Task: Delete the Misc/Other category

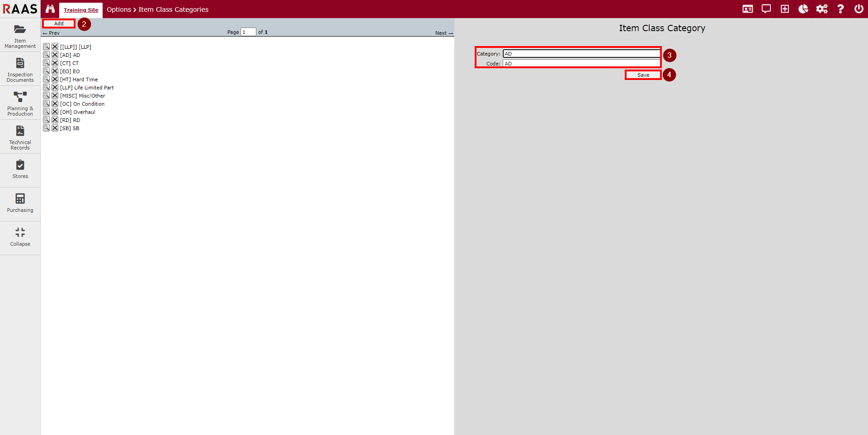Action: [55, 96]
